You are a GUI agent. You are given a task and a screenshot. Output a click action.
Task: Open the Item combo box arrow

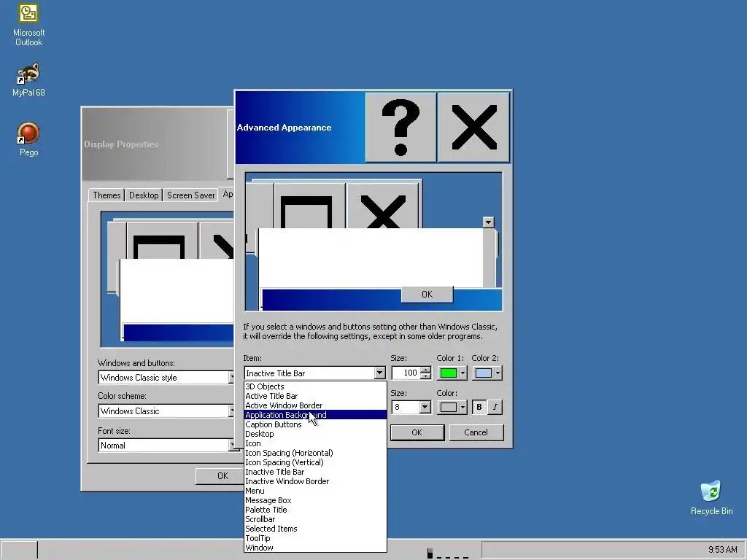tap(379, 373)
